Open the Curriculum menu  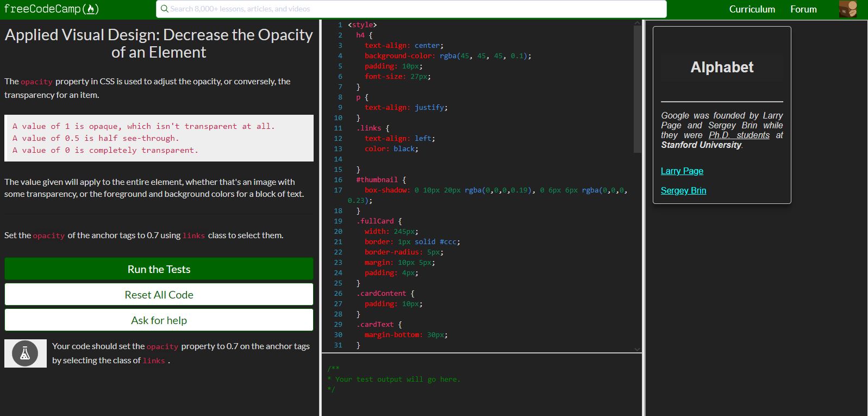coord(752,9)
